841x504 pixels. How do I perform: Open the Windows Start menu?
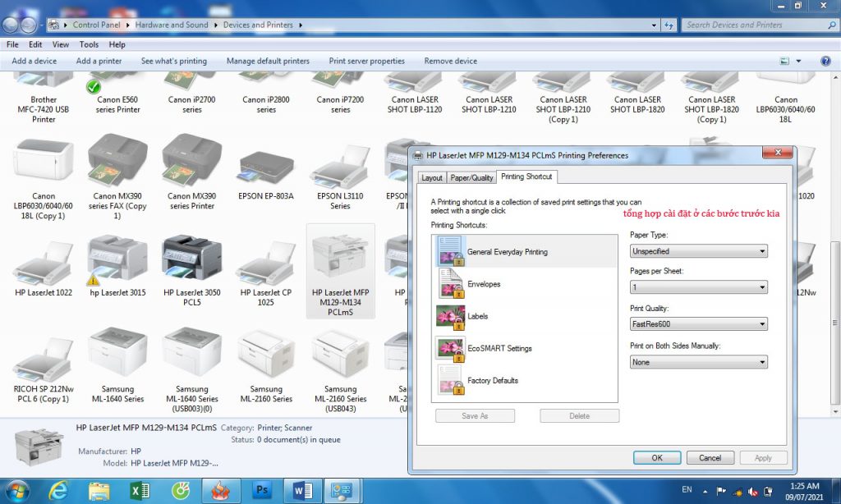[16, 491]
